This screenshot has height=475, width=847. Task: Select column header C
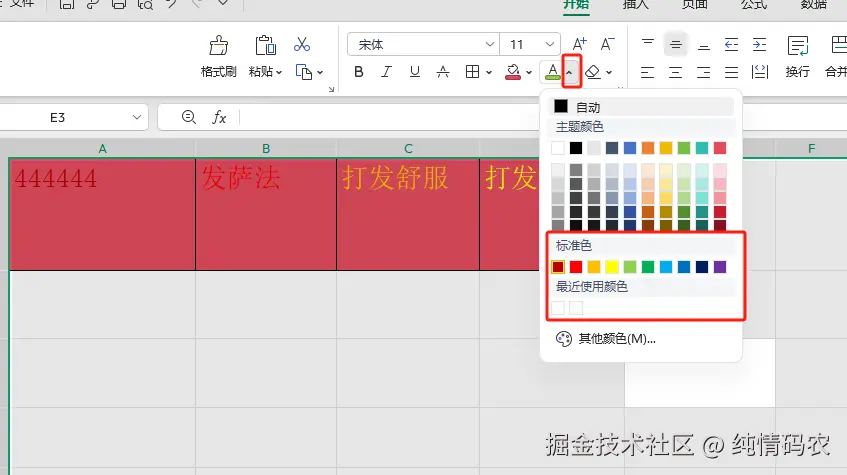pyautogui.click(x=408, y=149)
